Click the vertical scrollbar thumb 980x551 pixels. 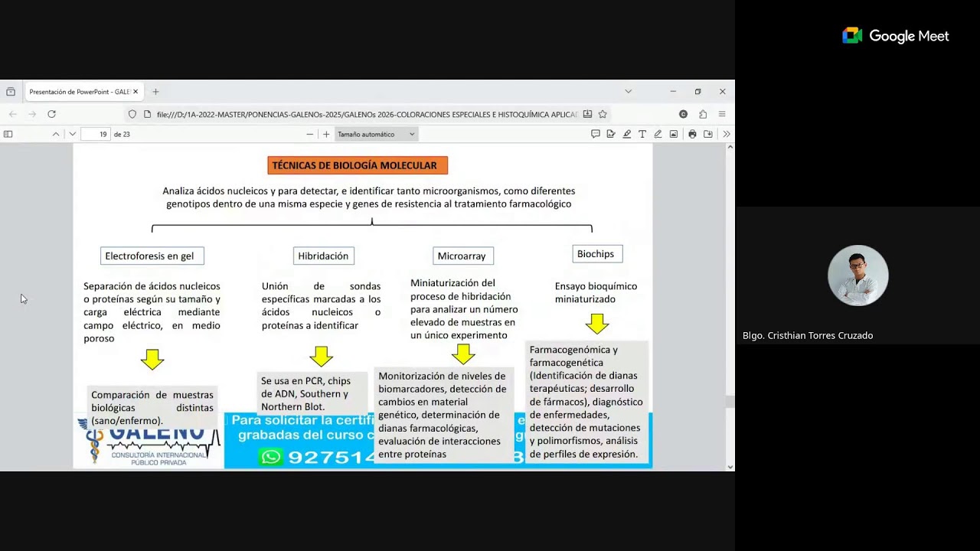point(730,402)
